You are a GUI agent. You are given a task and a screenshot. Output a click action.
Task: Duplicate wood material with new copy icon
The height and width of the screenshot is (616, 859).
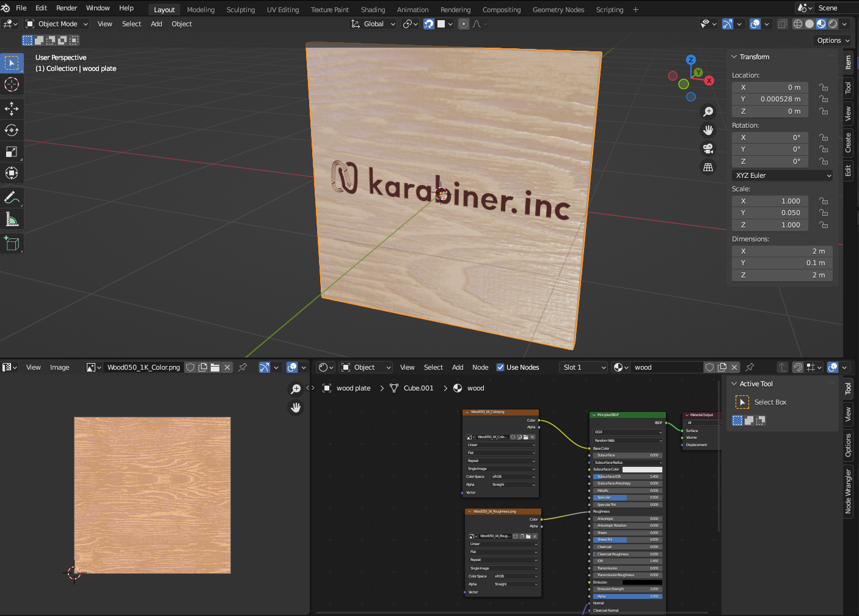[x=722, y=367]
